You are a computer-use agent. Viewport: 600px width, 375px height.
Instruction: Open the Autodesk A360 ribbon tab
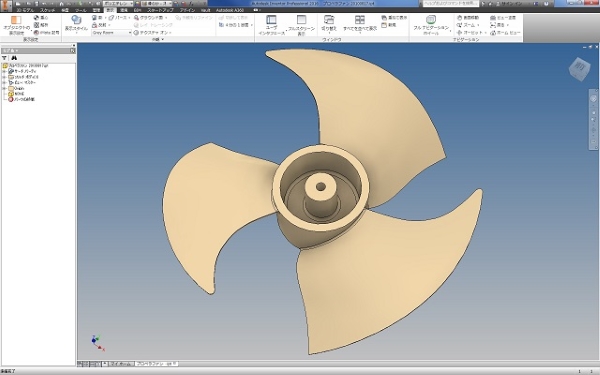(x=230, y=10)
